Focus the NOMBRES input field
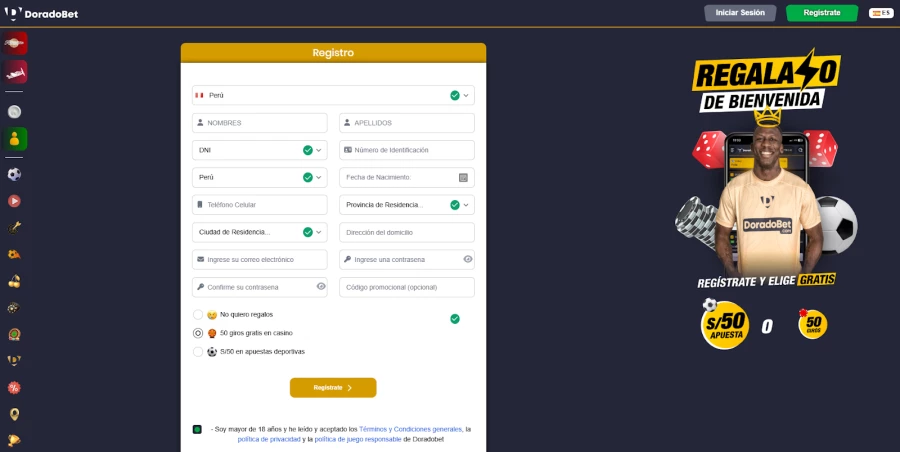 [x=260, y=123]
